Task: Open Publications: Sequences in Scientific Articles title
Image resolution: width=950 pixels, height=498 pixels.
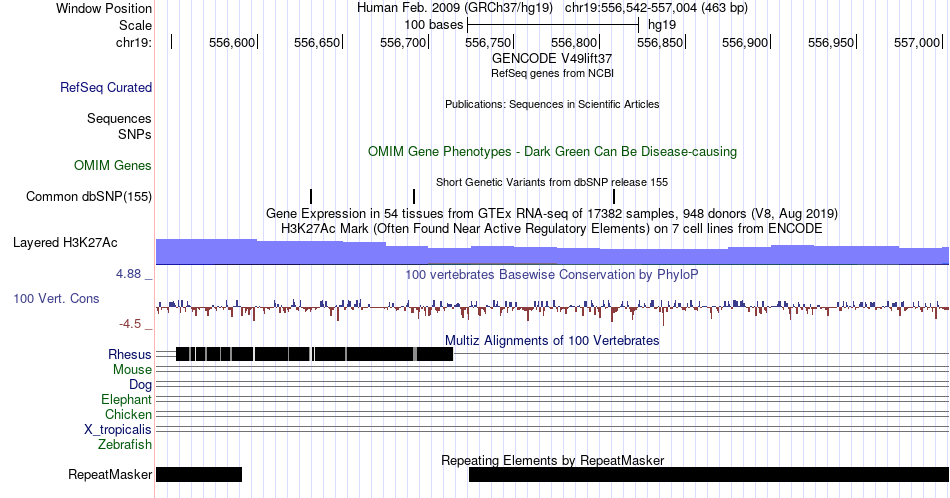Action: coord(552,104)
